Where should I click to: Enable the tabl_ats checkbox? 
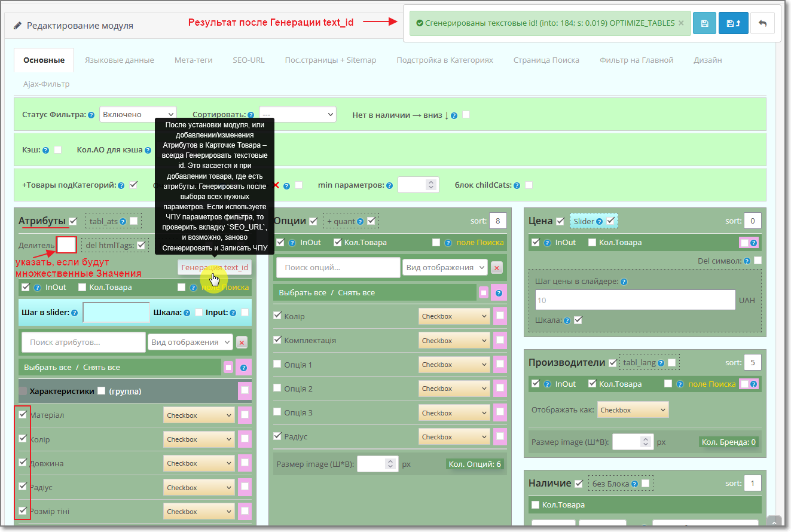point(133,221)
